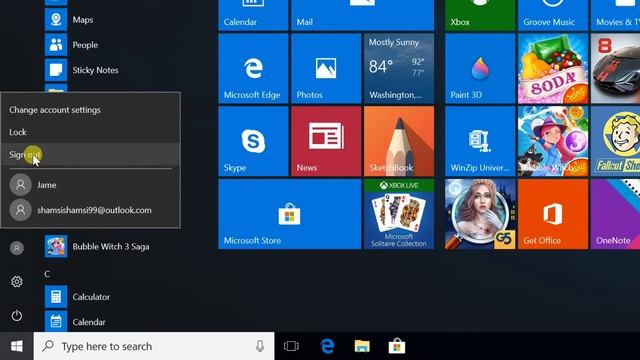Open Calendar in the app list
Viewport: 640px width, 360px height.
pos(76,322)
